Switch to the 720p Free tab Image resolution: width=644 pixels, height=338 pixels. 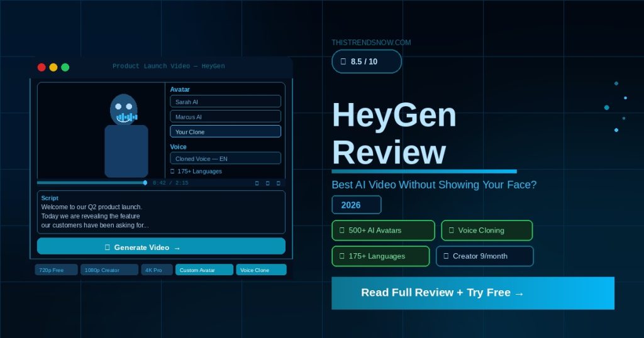[x=57, y=270]
